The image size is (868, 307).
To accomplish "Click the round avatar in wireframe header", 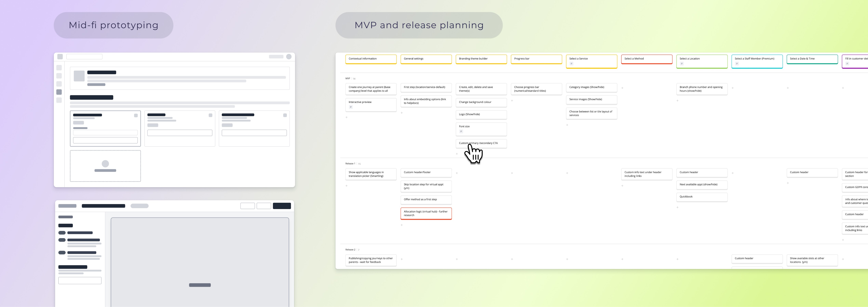I will click(289, 57).
